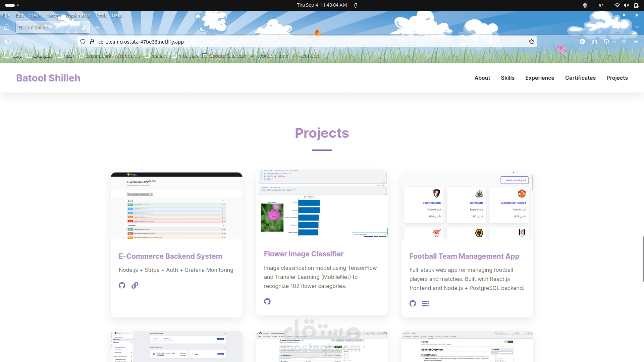This screenshot has width=644, height=362.
Task: Open the File menu
Action: [x=6, y=15]
